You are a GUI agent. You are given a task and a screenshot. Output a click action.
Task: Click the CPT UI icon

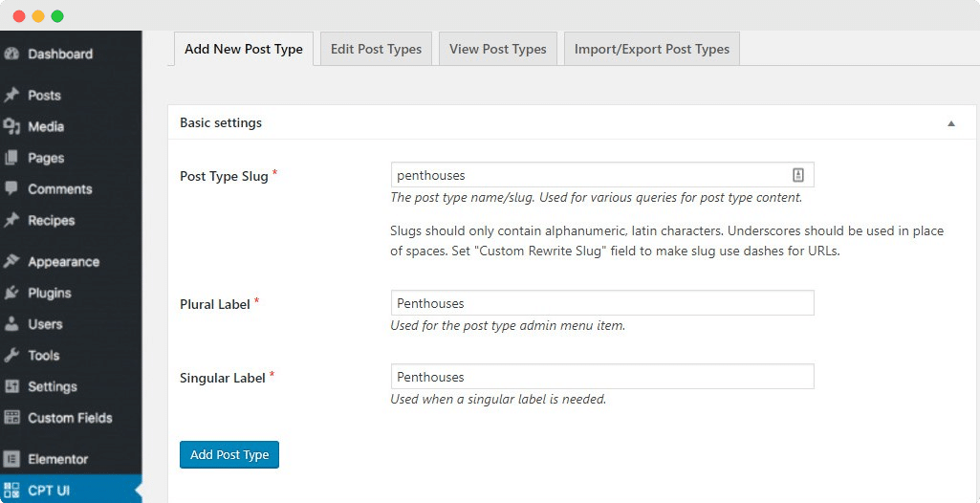11,491
